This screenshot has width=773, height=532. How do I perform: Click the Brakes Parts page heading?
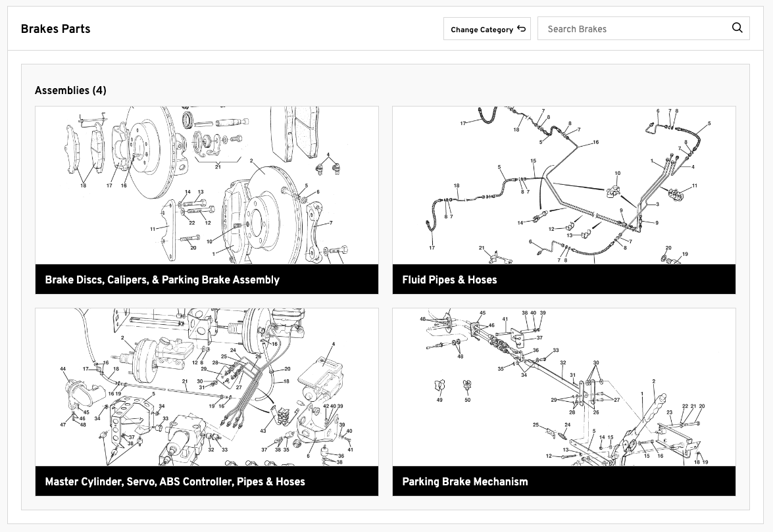(55, 29)
